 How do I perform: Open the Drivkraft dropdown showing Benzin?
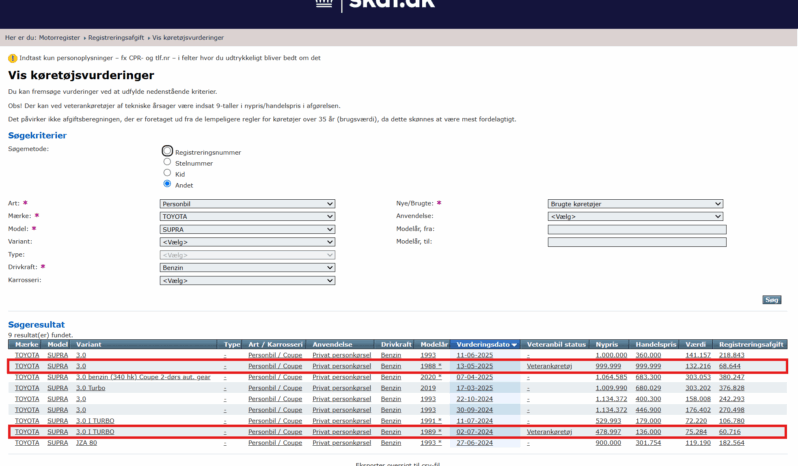247,268
